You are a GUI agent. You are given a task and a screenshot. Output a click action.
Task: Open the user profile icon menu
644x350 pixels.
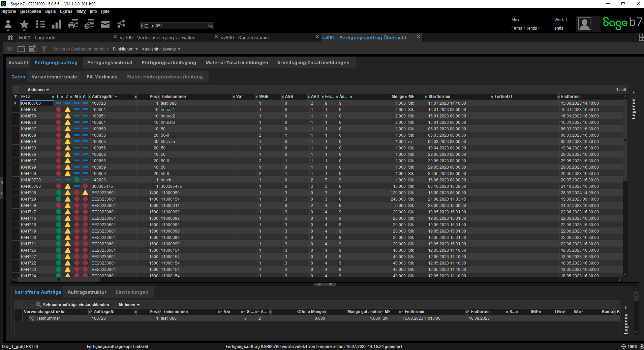(8, 25)
